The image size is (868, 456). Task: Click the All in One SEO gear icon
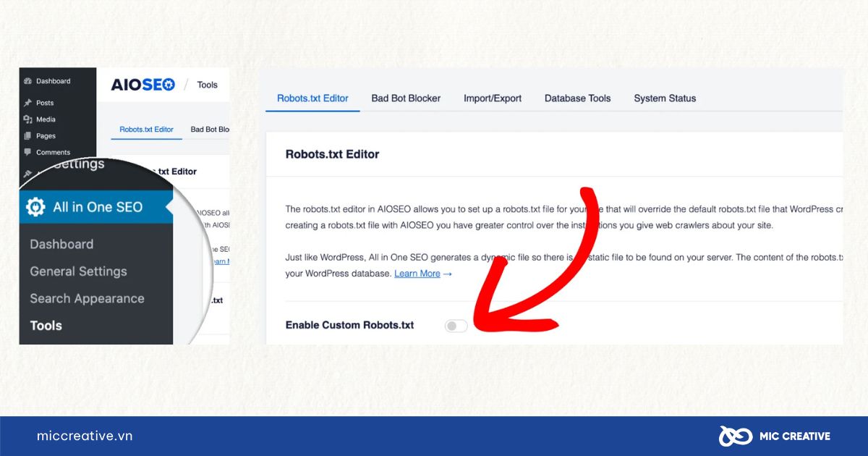pos(35,207)
